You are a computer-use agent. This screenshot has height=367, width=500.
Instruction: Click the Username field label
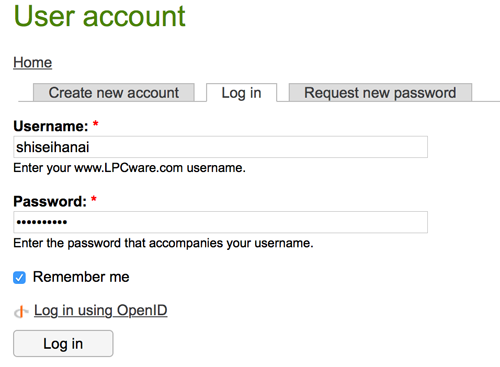pyautogui.click(x=51, y=126)
